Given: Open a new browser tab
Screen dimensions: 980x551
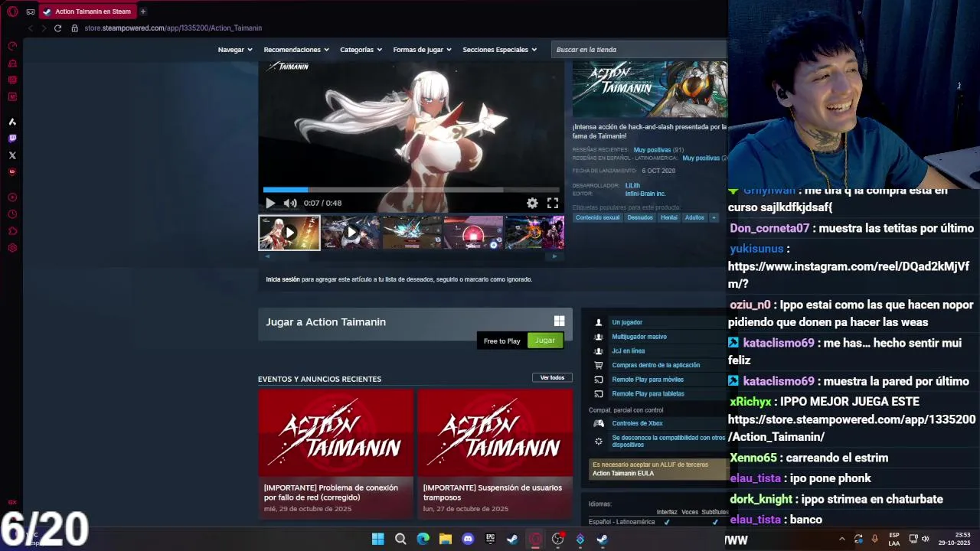Looking at the screenshot, I should 142,11.
